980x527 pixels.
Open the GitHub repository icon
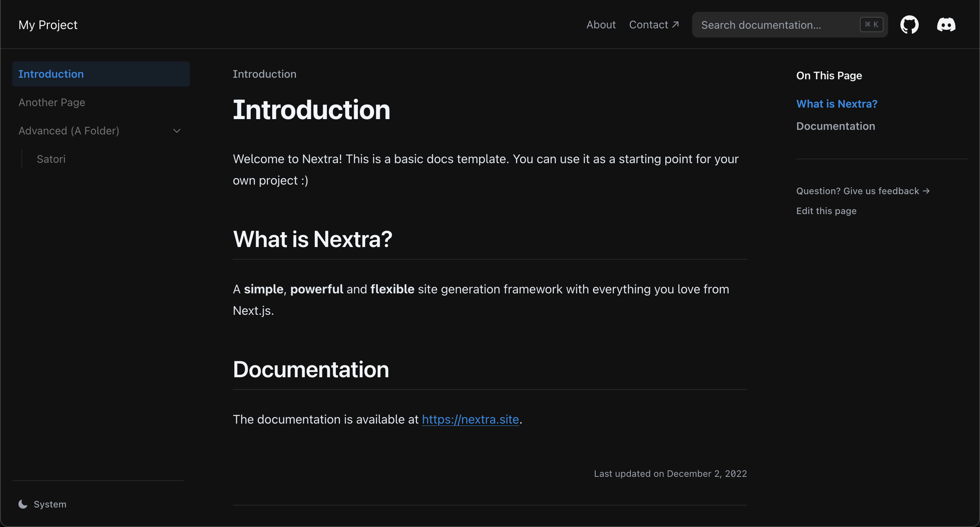(x=910, y=25)
